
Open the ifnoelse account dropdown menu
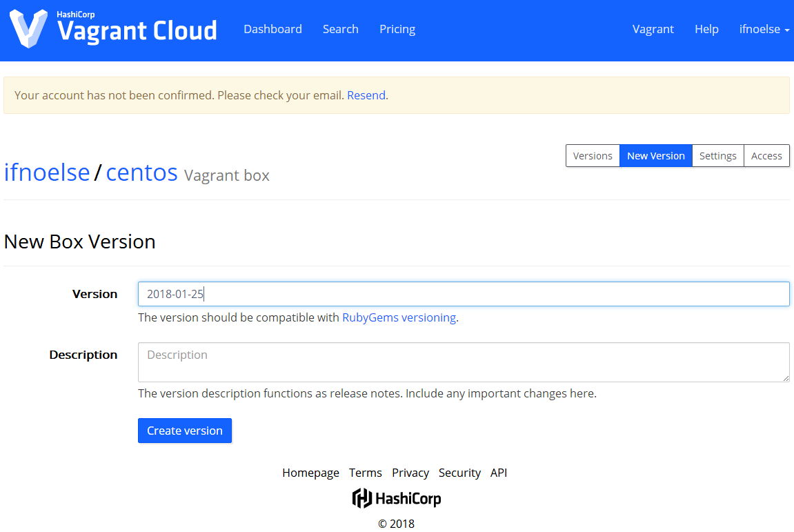[x=764, y=30]
